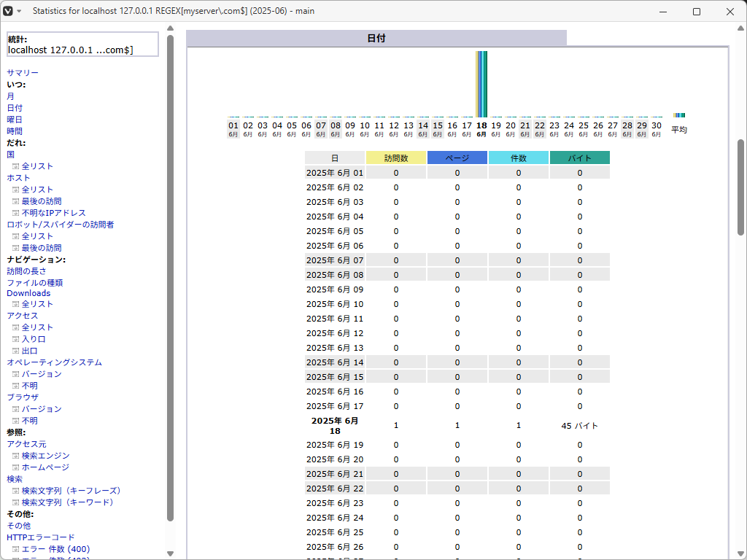Open the サマリー link in the sidebar
Image resolution: width=747 pixels, height=560 pixels.
coord(23,73)
